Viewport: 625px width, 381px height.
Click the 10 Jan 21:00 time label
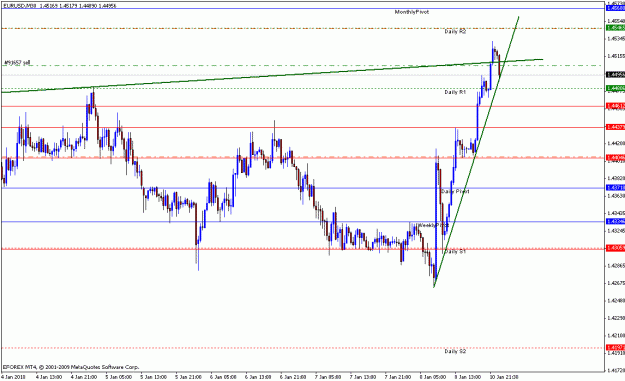coord(504,377)
